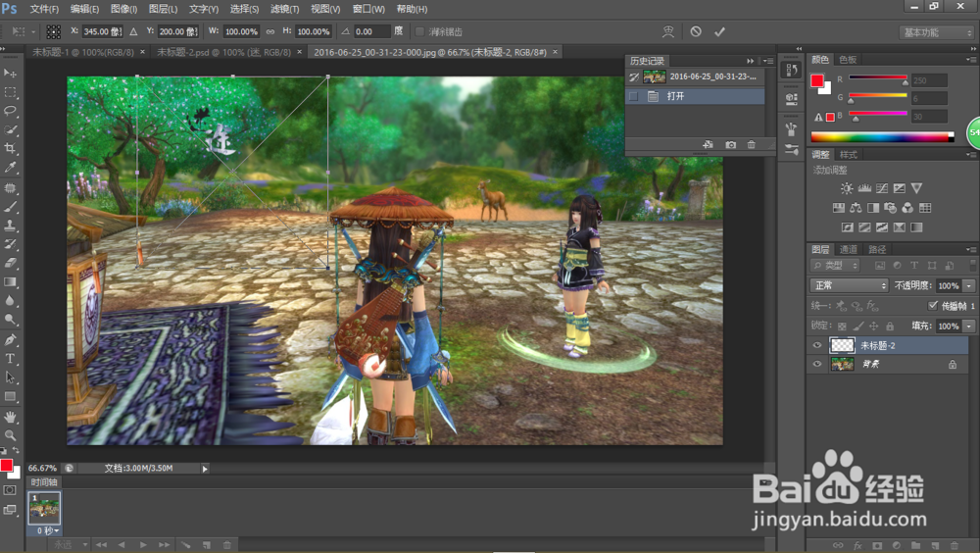Screen dimensions: 980x553
Task: Toggle history brush source box beside 打开
Action: (633, 96)
